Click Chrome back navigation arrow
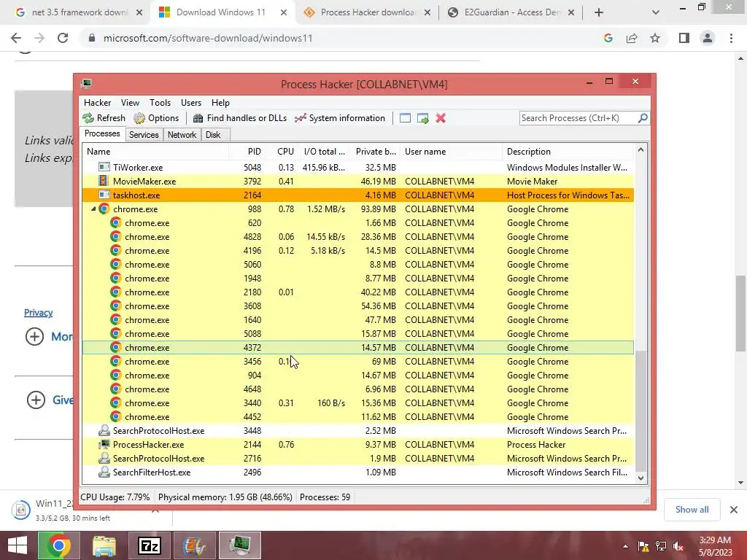747x560 pixels. 16,38
